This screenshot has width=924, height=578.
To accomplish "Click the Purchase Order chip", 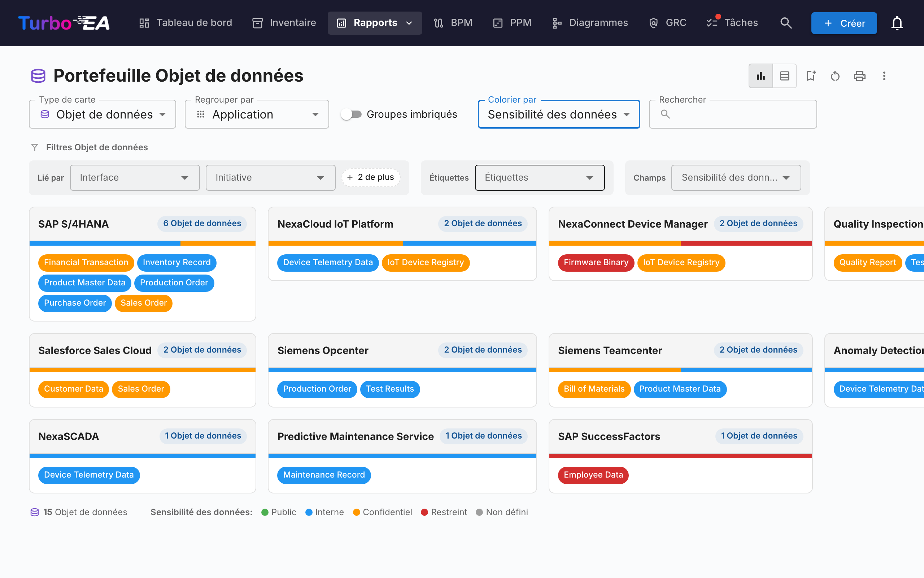I will tap(75, 303).
